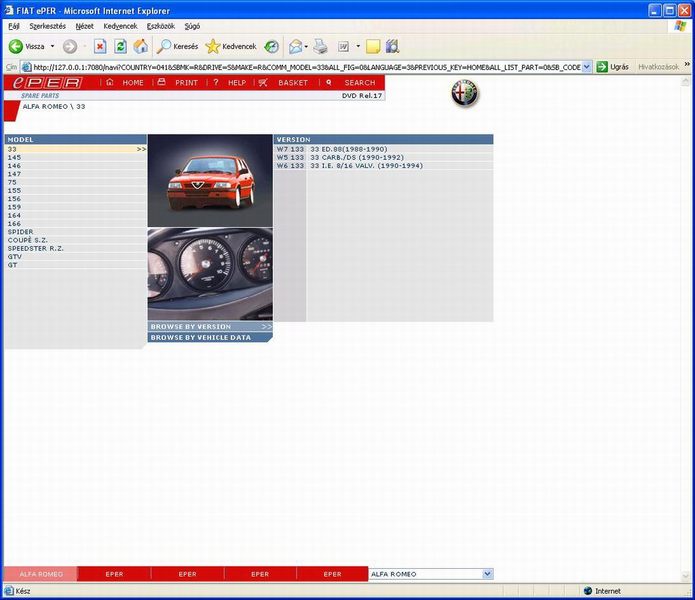Open the ALFA ROMEO make dropdown
Screen dimensions: 695x600
(x=431, y=574)
